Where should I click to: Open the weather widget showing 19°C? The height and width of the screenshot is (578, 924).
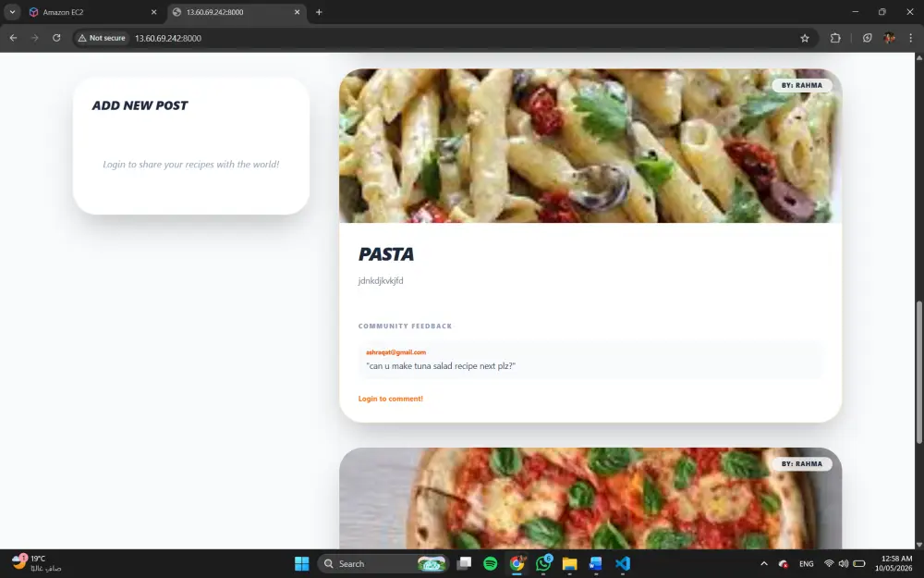tap(37, 563)
